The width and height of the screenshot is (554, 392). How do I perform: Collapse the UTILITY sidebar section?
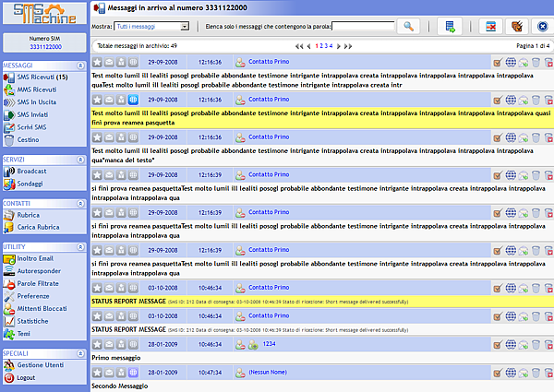pos(80,247)
